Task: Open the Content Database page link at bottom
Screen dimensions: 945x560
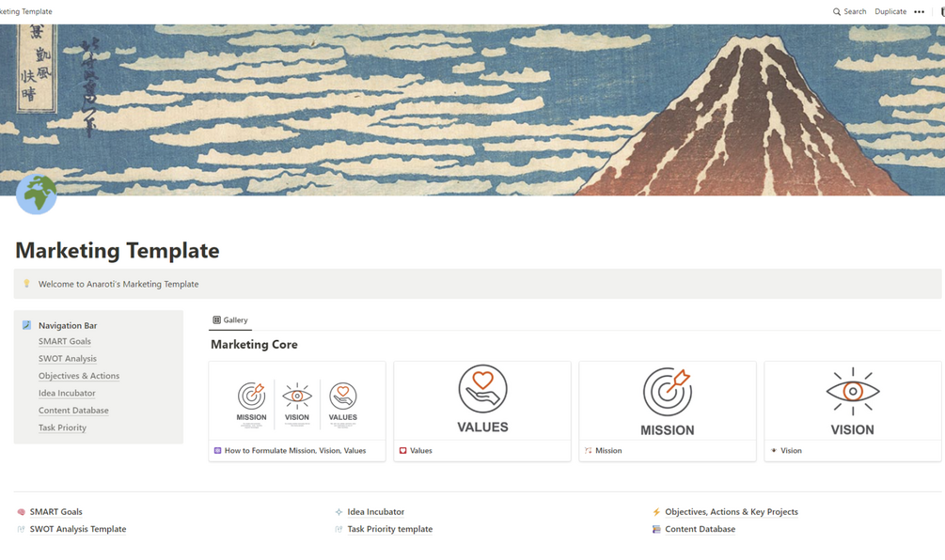Action: click(x=700, y=529)
